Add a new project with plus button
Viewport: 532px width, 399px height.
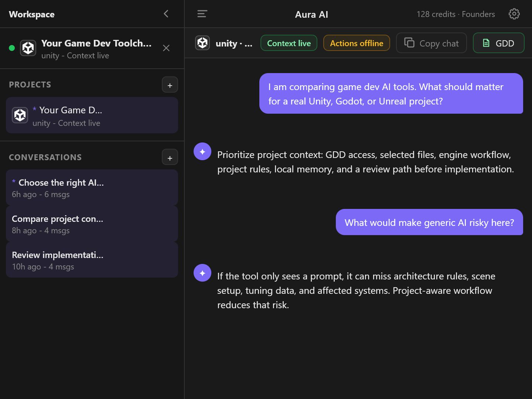pos(170,85)
